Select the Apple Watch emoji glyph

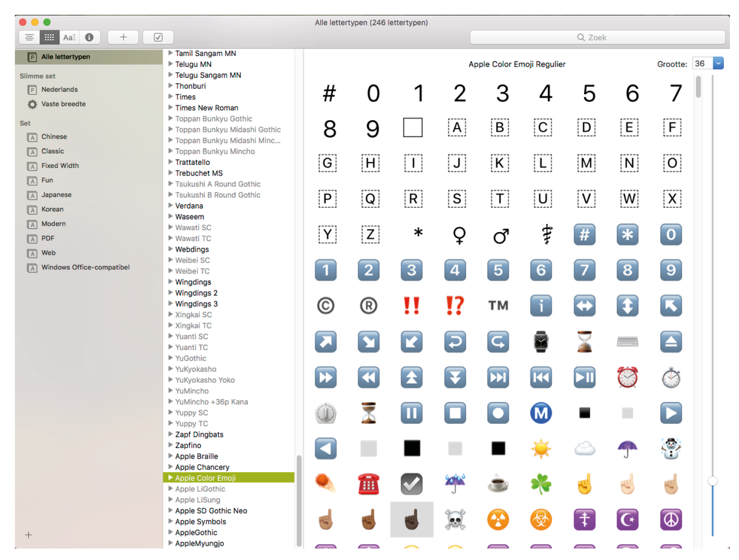[541, 342]
